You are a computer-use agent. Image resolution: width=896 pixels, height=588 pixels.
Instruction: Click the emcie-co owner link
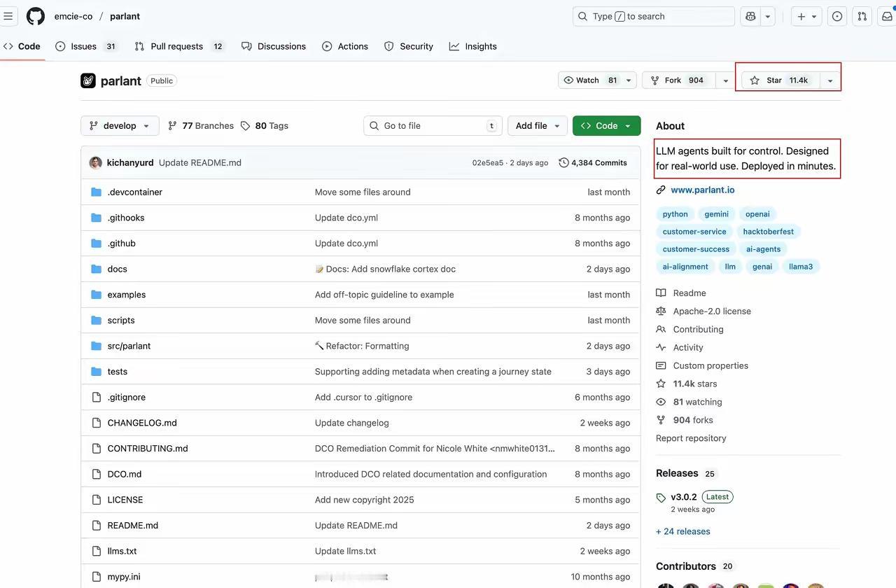(73, 16)
